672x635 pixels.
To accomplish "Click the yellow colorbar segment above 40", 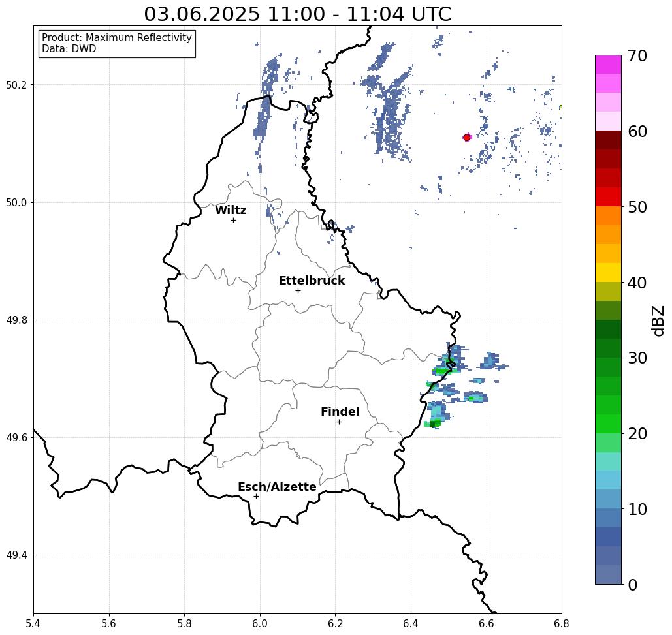I will coord(608,272).
